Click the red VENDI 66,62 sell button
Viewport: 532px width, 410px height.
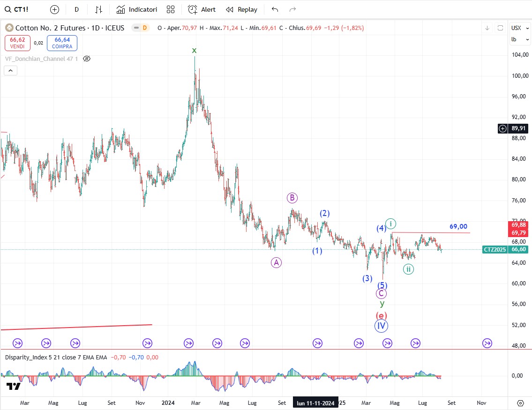point(17,43)
